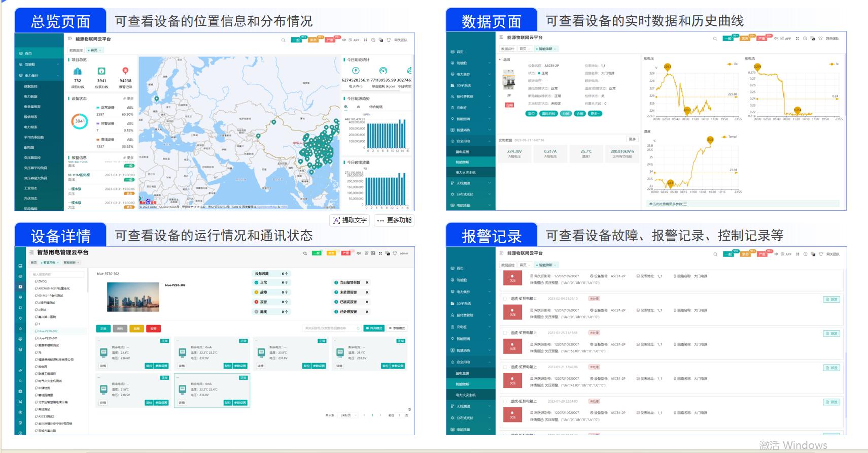Click the lightning electricity icon under 今日用能统计
The width and height of the screenshot is (868, 453).
pyautogui.click(x=356, y=71)
